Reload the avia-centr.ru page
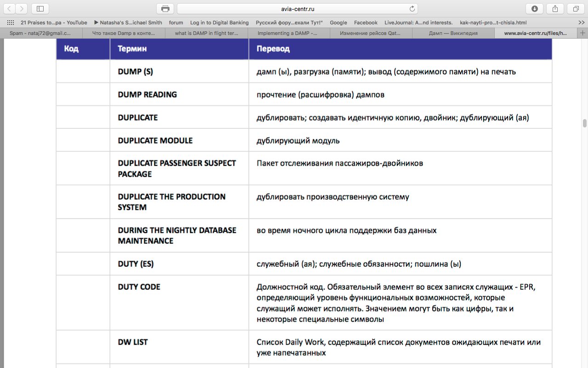The width and height of the screenshot is (588, 368). point(412,9)
